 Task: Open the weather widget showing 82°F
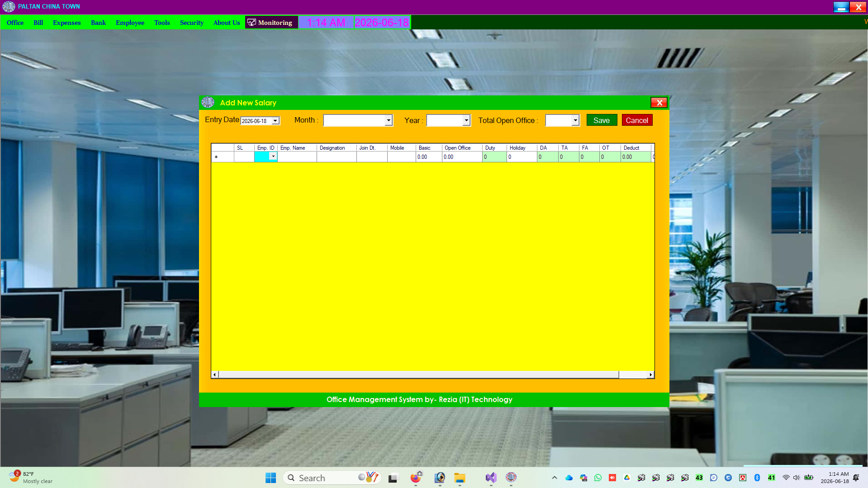[x=32, y=478]
